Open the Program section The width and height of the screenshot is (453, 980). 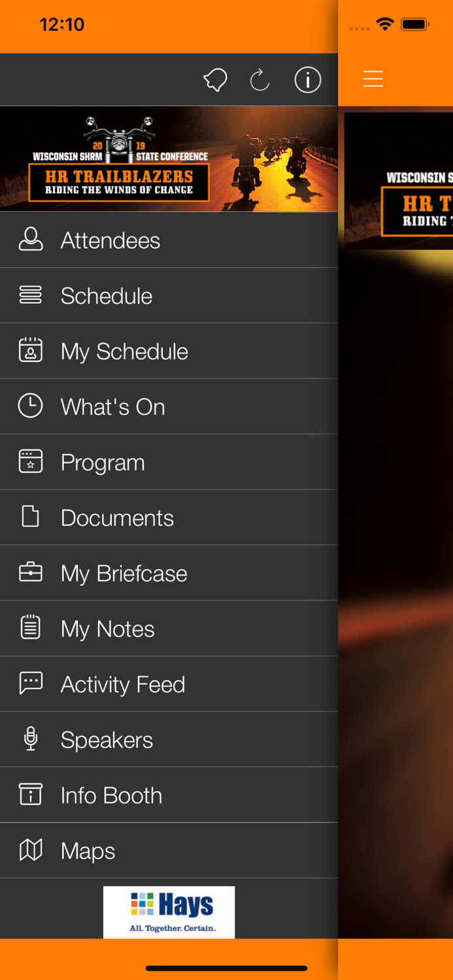pos(103,463)
